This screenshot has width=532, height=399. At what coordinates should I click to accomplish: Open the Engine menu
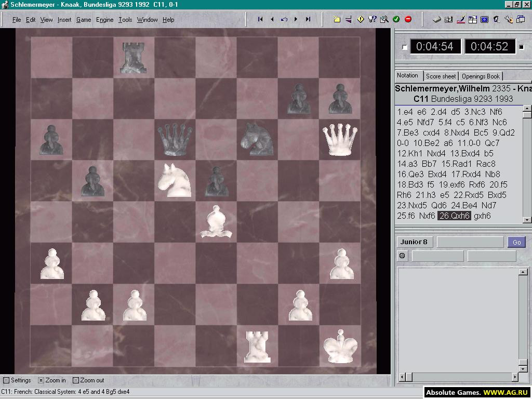(104, 20)
